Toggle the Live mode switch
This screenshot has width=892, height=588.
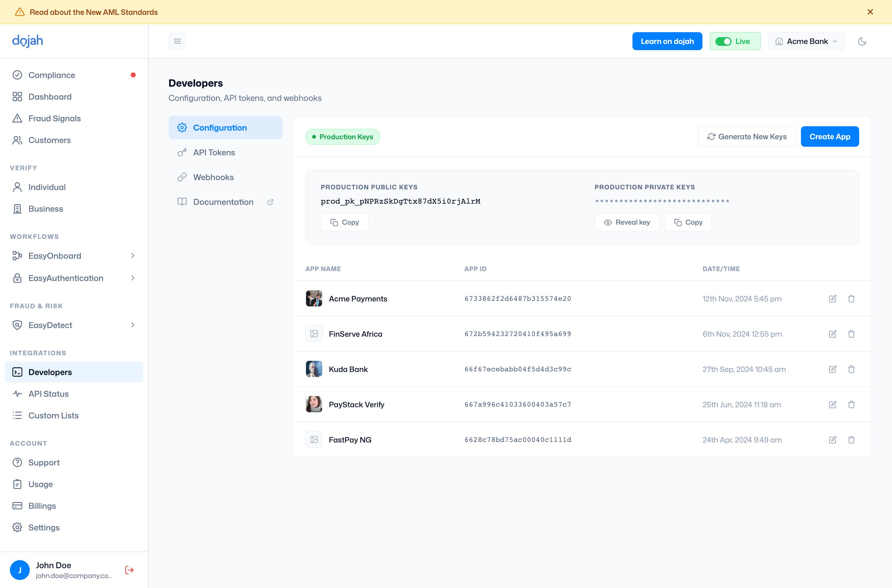coord(723,41)
